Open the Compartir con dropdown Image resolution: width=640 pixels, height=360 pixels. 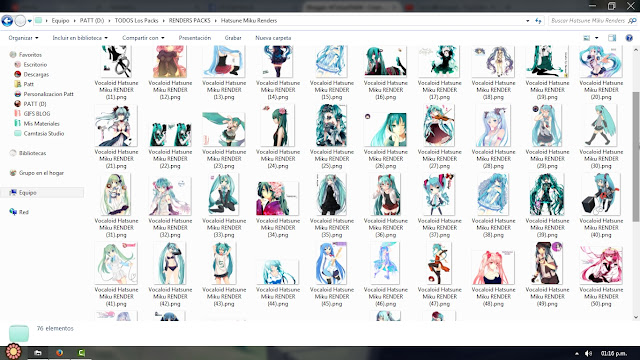pyautogui.click(x=143, y=38)
